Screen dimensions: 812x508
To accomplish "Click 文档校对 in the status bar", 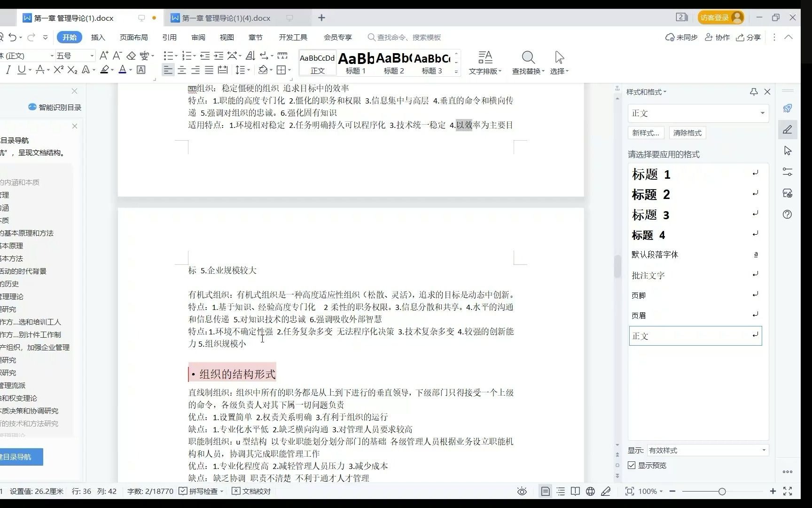I will coord(252,491).
